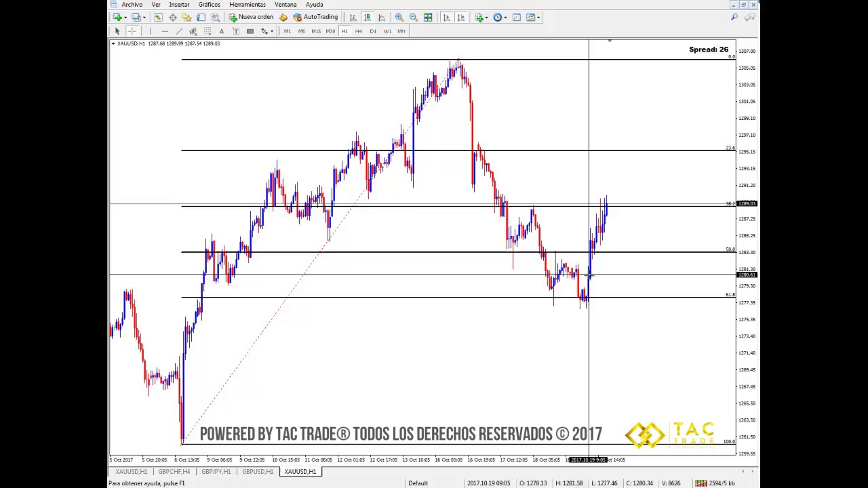This screenshot has height=488, width=868.
Task: Open the new chart icon
Action: [x=117, y=17]
